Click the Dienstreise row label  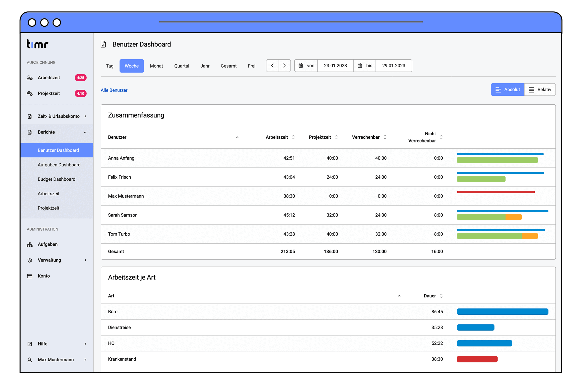click(x=119, y=328)
